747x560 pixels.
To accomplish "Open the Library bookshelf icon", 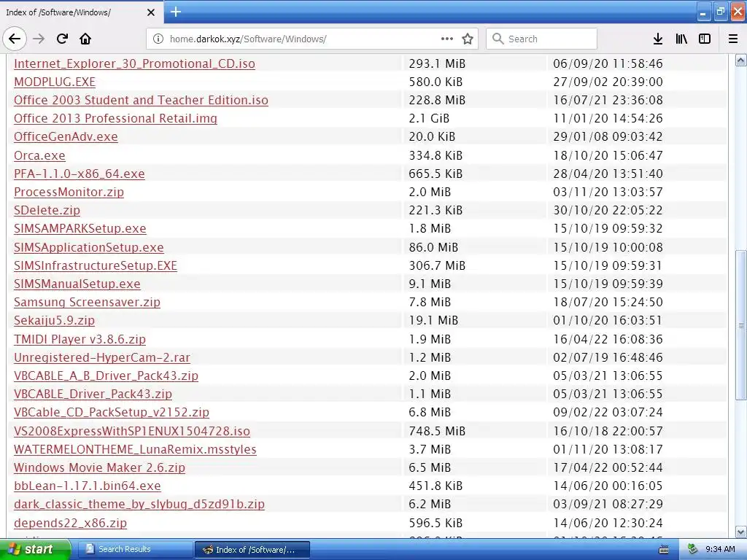I will 681,39.
